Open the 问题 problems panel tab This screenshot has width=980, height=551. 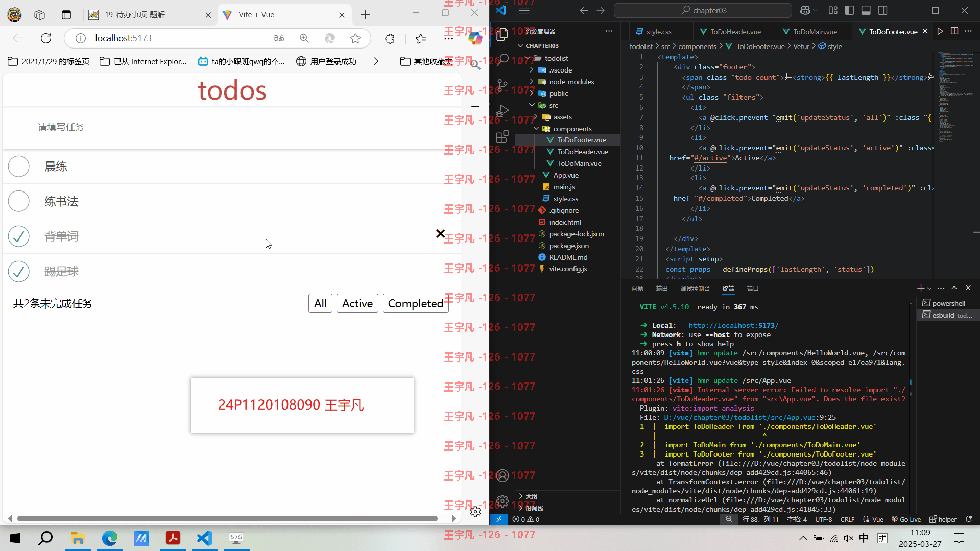tap(637, 289)
